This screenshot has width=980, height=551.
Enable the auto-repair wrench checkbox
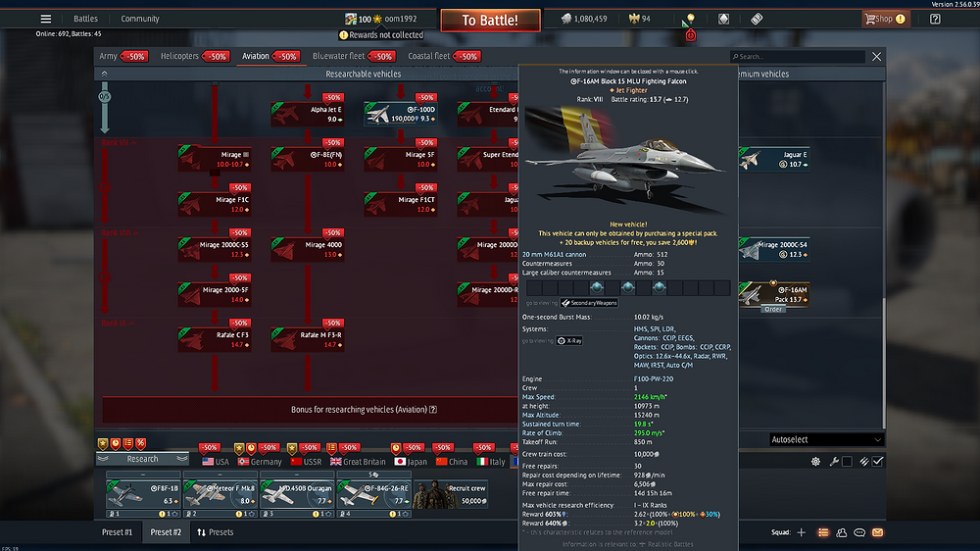click(847, 462)
